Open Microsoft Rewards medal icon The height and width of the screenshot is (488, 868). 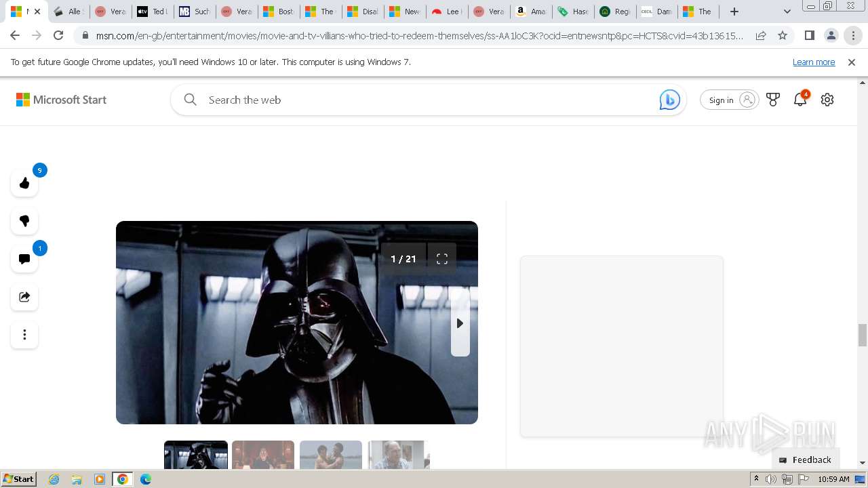773,100
